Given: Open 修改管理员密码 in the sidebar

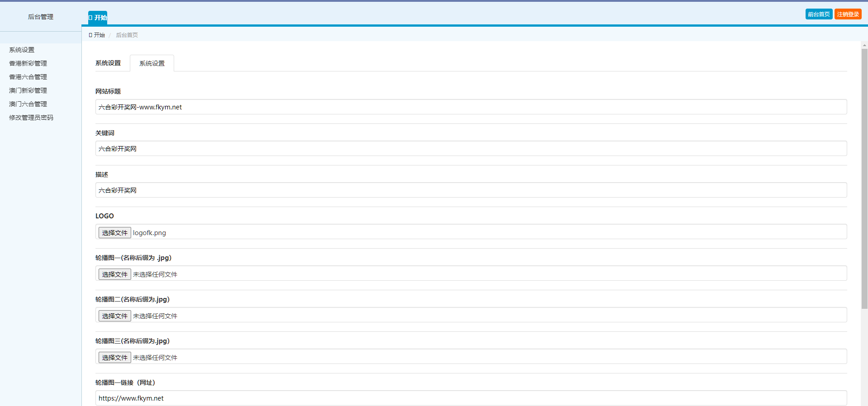Looking at the screenshot, I should pos(31,118).
